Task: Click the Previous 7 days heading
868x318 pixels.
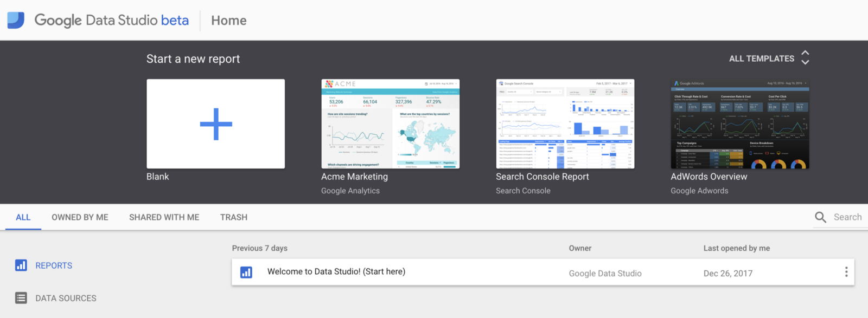Action: 260,248
